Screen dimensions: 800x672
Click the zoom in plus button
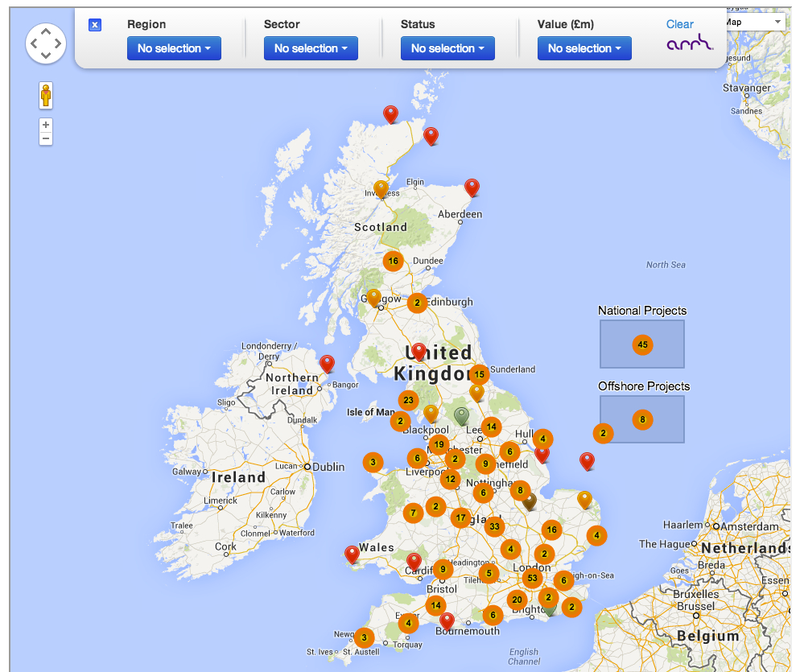[46, 125]
